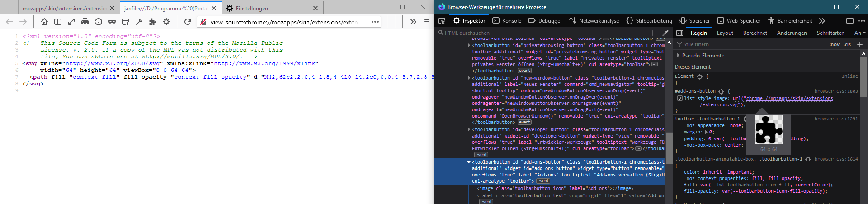The image size is (868, 204).
Task: Open the hamburger application menu
Action: 426,22
